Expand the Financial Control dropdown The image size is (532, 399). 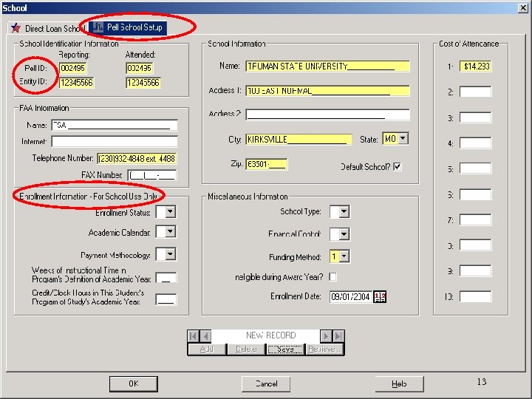click(344, 234)
